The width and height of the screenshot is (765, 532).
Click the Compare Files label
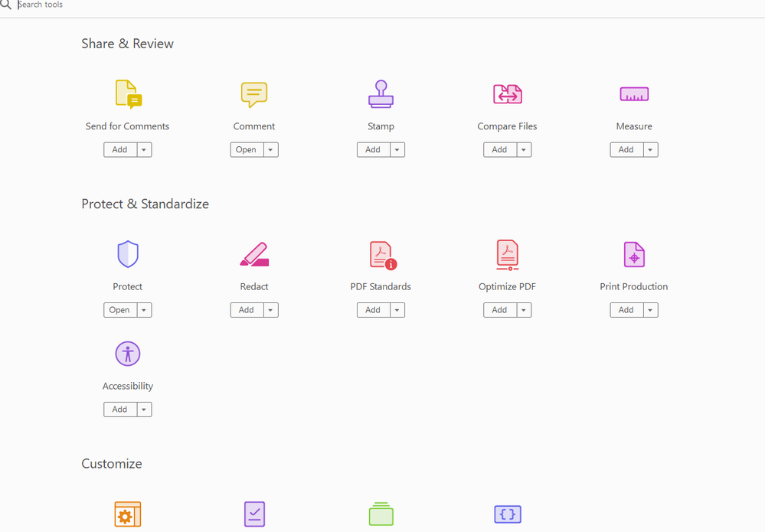point(508,126)
